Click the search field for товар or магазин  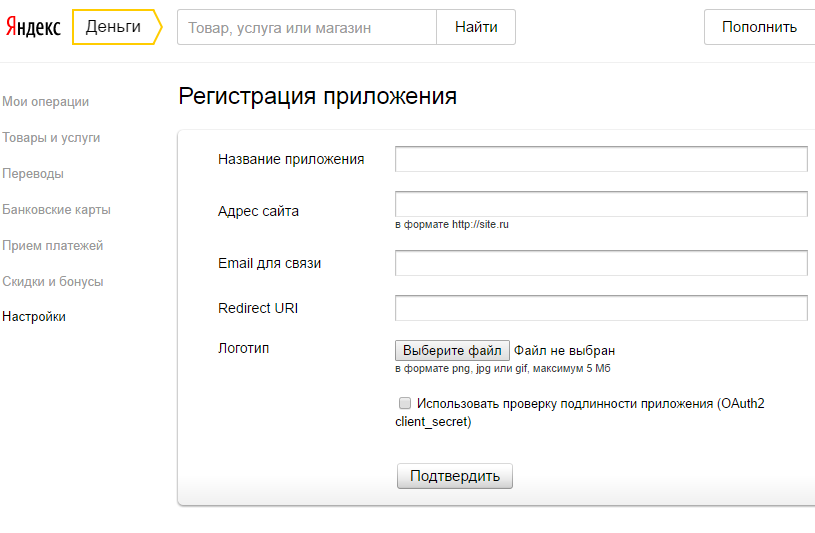(x=306, y=28)
